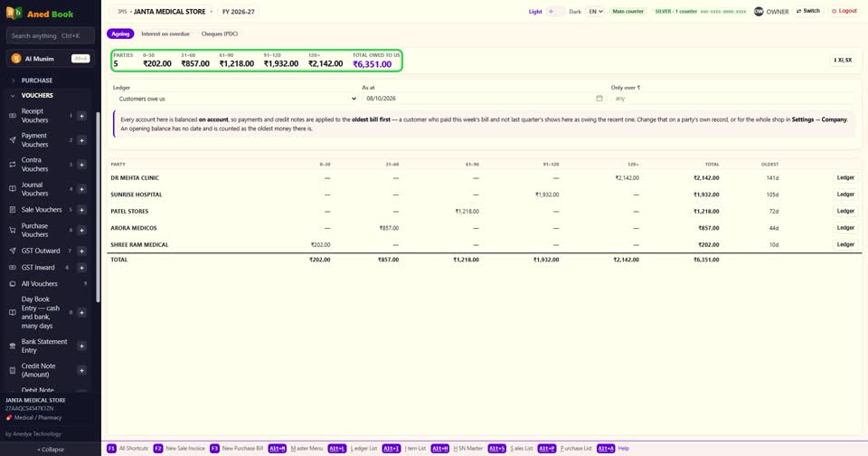Add a new Receipt Voucher with plus
This screenshot has height=456, width=868.
81,116
